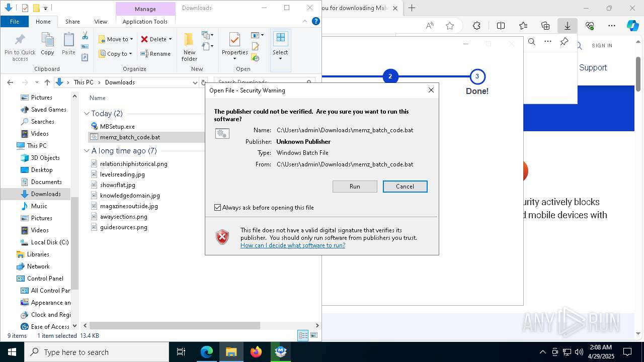Open Malwarebytes setup from the taskbar
644x362 pixels.
(281, 352)
